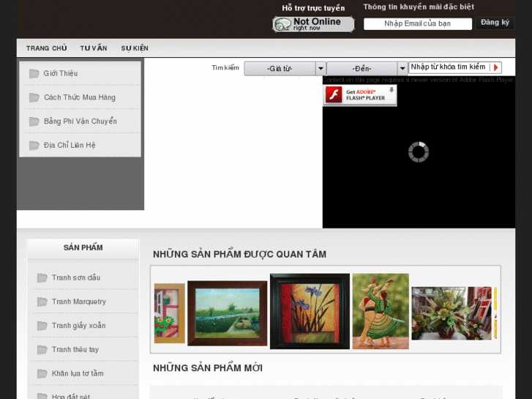Viewport: 532px width, 399px height.
Task: Click folder icon beside Tranh thêu tay
Action: (x=42, y=349)
